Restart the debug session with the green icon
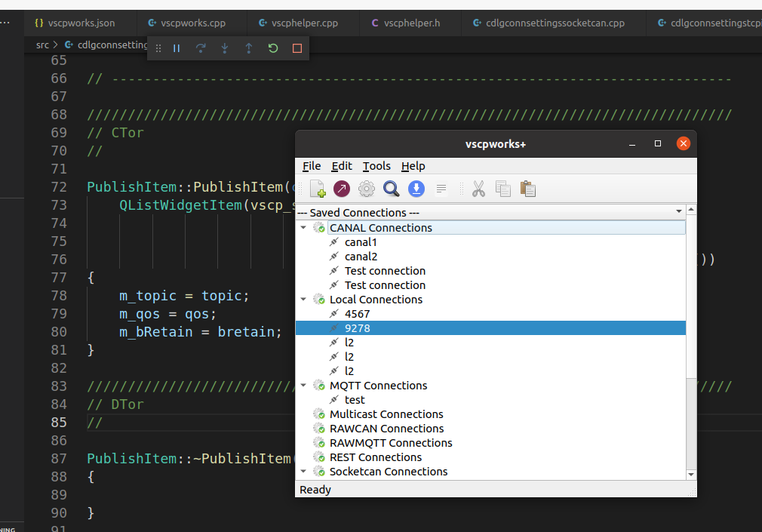The height and width of the screenshot is (532, 762). pyautogui.click(x=273, y=48)
